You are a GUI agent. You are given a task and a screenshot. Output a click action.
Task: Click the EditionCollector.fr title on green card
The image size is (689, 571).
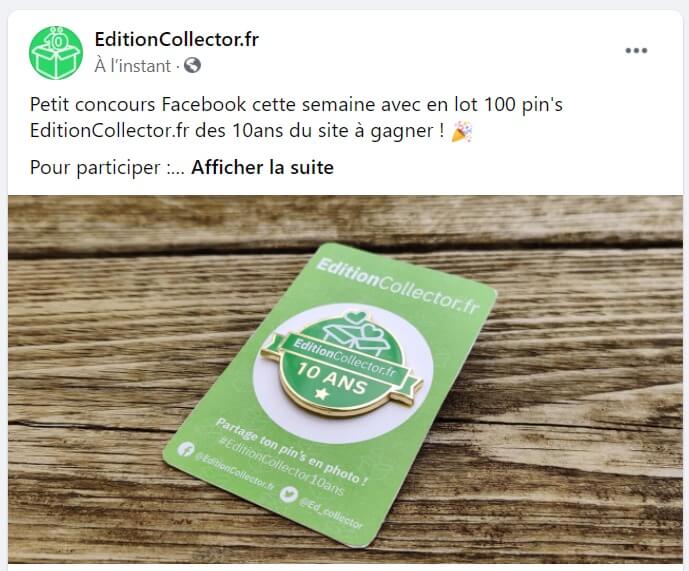click(x=397, y=286)
